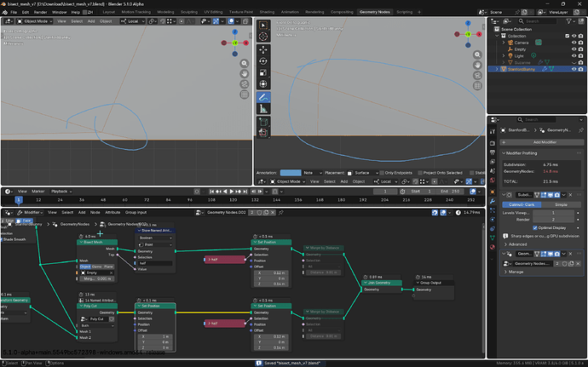This screenshot has height=367, width=588.
Task: Expand the Light item in Outliner
Action: [x=504, y=56]
